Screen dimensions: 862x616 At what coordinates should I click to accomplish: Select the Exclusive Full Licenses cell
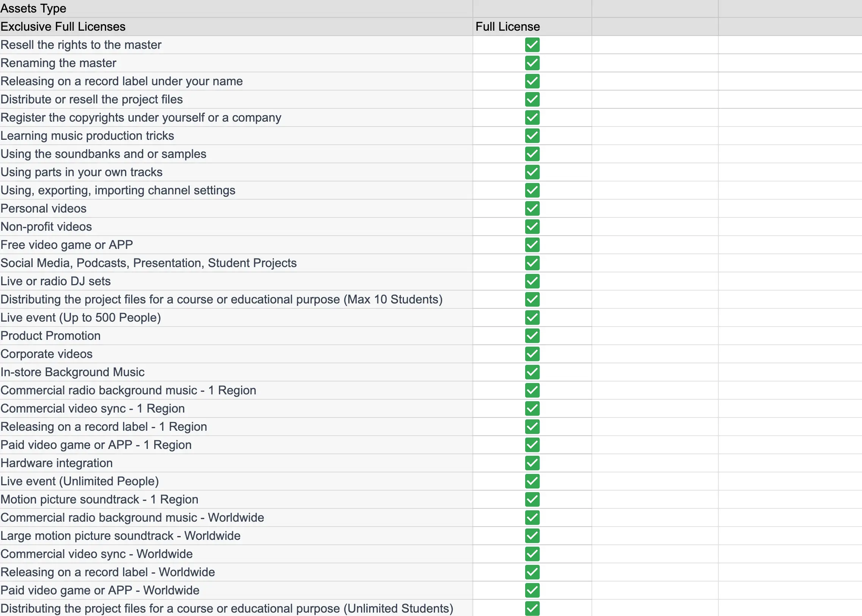pyautogui.click(x=63, y=27)
